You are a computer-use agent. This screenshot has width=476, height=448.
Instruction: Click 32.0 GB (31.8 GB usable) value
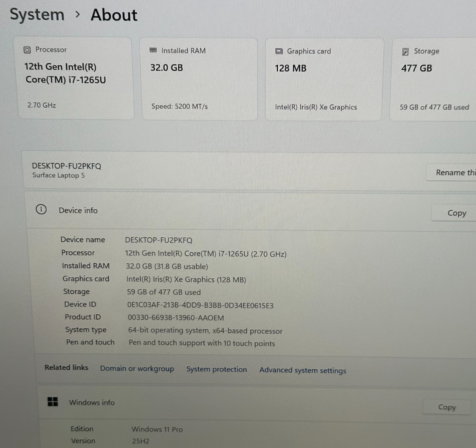click(167, 266)
